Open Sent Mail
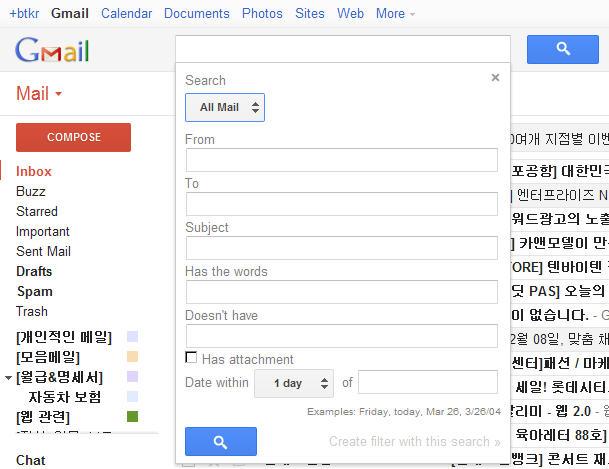 [x=44, y=252]
